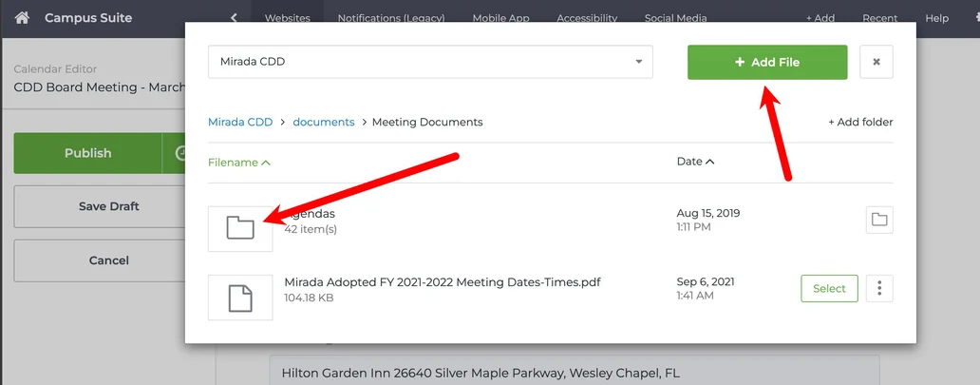The width and height of the screenshot is (980, 385).
Task: Sort files by Filename column
Action: tap(238, 163)
